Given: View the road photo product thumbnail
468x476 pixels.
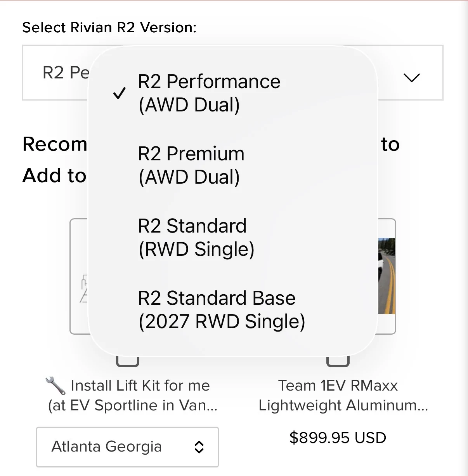Looking at the screenshot, I should [387, 276].
